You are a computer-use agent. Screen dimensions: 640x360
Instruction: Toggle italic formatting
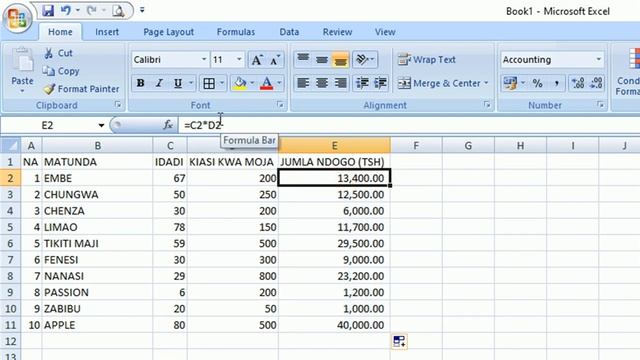tap(159, 83)
